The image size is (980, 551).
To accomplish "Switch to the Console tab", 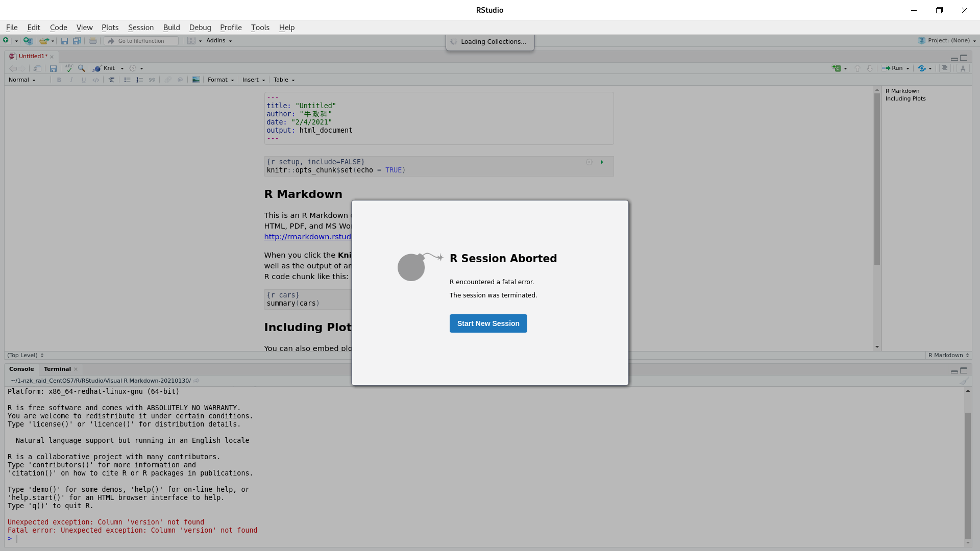I will [21, 369].
